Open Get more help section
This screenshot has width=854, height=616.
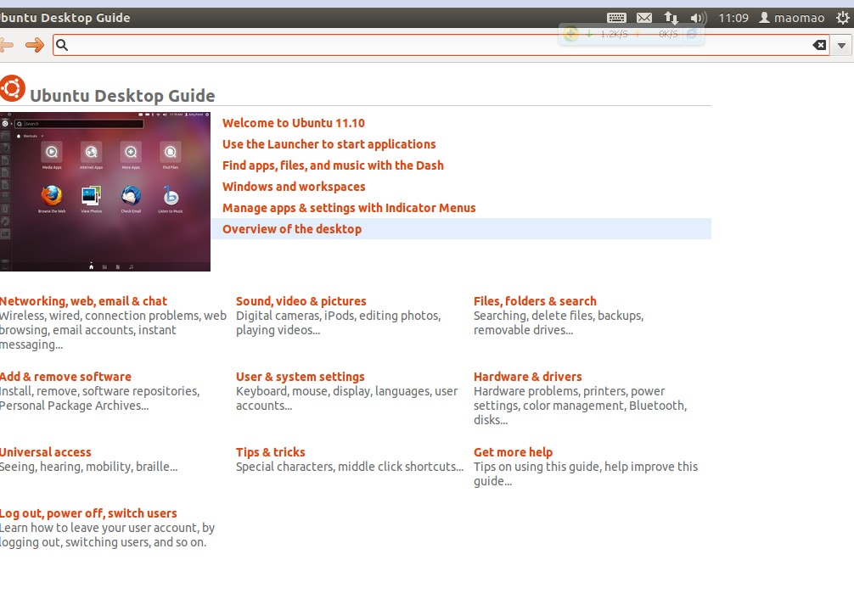tap(513, 452)
